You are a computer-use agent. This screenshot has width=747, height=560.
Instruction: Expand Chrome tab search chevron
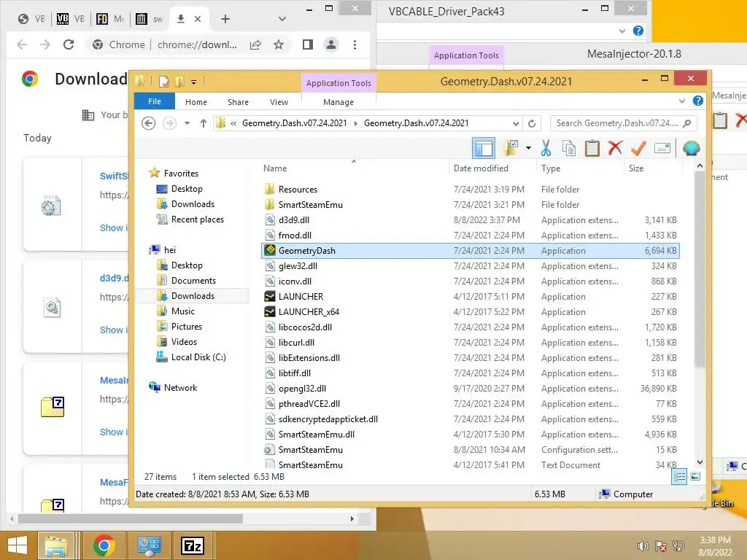(282, 19)
